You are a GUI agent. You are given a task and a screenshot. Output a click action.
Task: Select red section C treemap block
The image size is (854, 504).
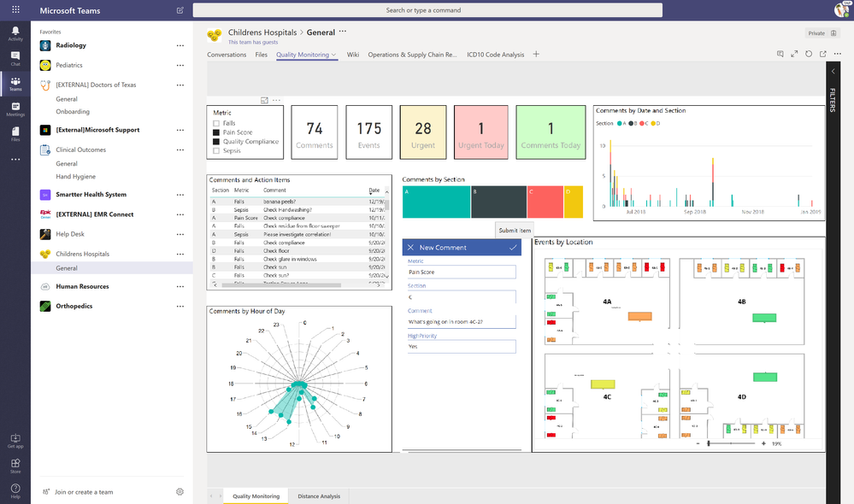click(x=545, y=202)
